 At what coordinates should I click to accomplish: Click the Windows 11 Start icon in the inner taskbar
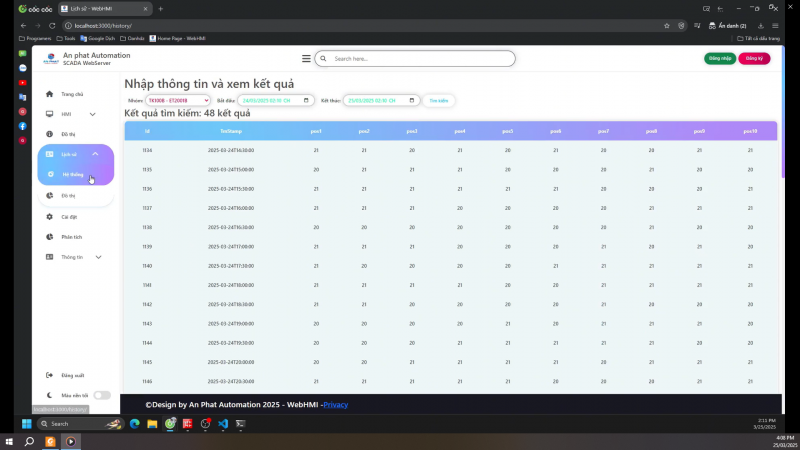(27, 423)
